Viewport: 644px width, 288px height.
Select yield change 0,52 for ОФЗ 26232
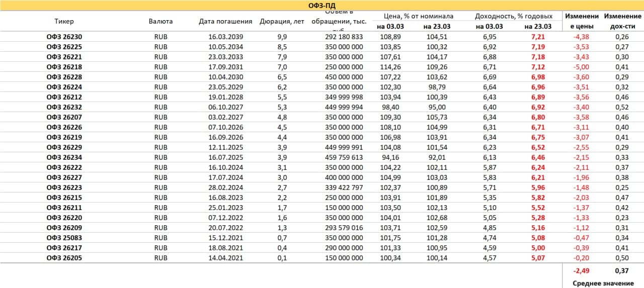[622, 107]
